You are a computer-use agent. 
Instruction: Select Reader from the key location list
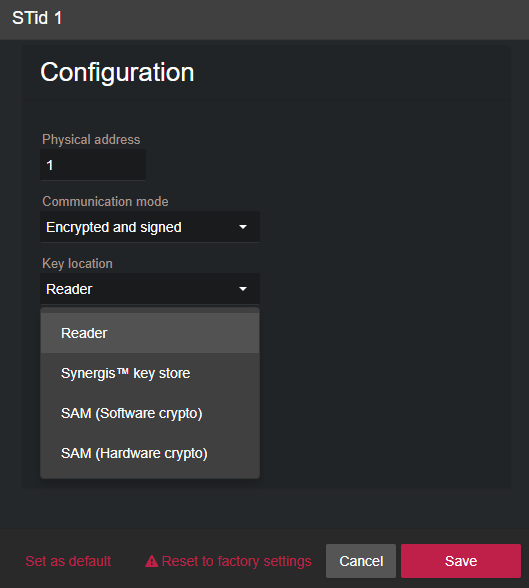pyautogui.click(x=150, y=333)
